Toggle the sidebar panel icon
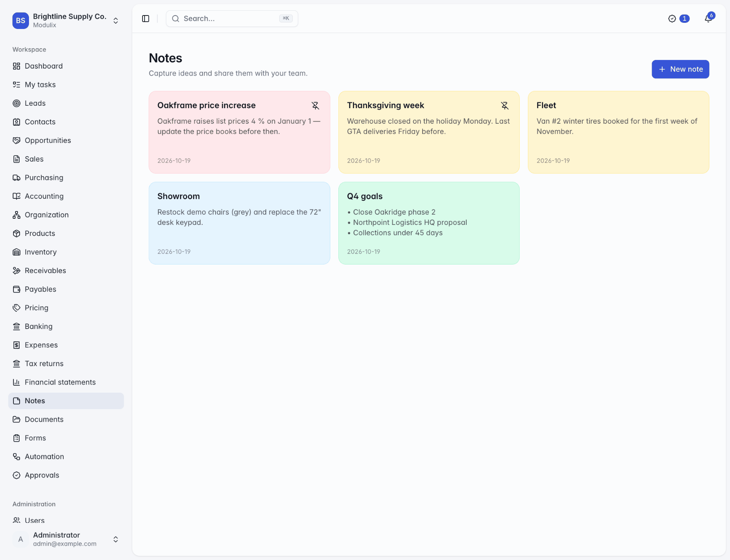This screenshot has height=560, width=730. [146, 19]
